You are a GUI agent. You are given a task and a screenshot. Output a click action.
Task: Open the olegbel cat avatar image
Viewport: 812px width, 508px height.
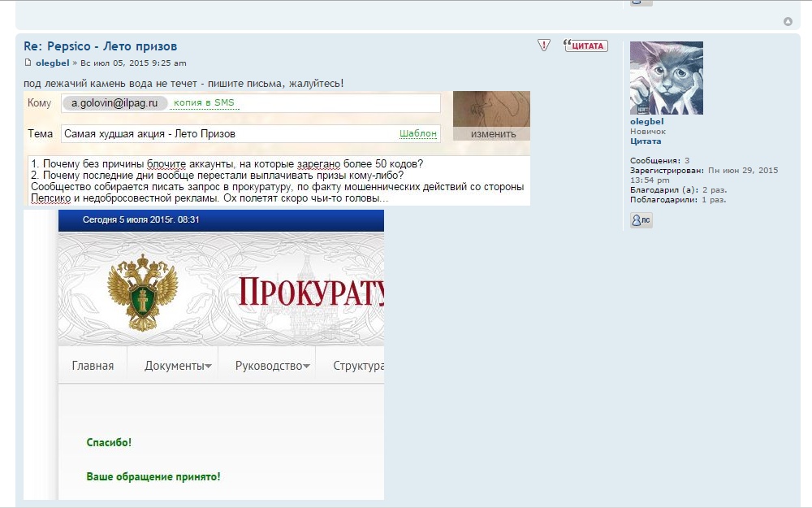(x=666, y=78)
